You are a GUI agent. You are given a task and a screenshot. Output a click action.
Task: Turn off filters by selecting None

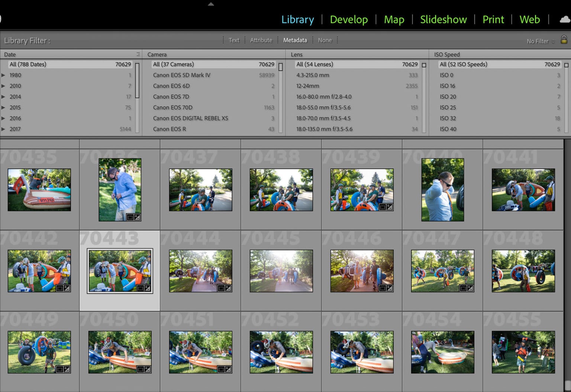[x=325, y=40]
